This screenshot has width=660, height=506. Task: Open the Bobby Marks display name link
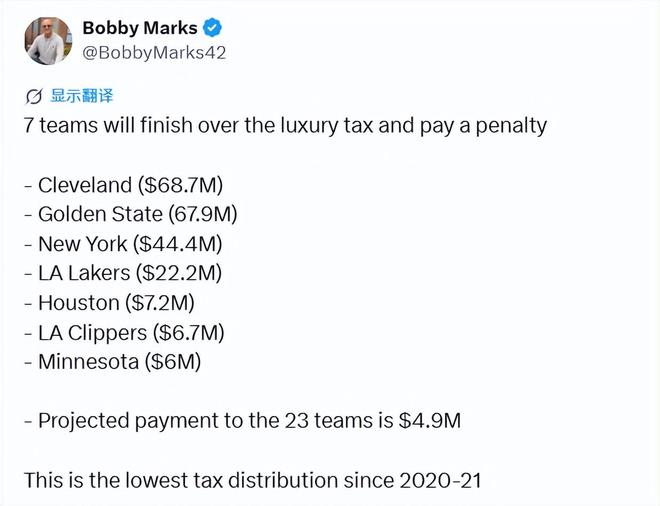(x=140, y=28)
